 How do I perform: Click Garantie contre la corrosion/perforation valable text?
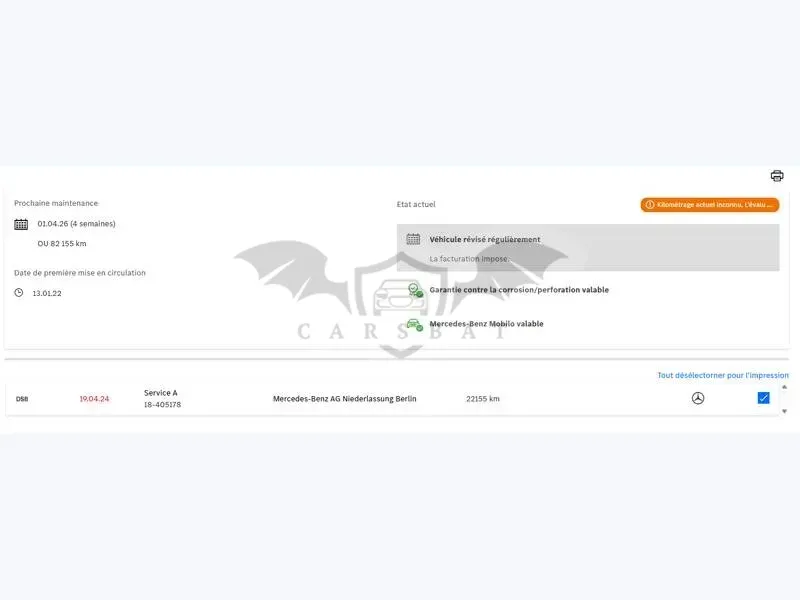519,290
